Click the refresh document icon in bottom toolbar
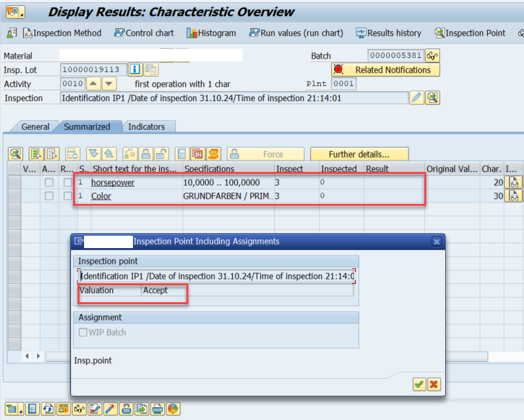 pos(48,409)
